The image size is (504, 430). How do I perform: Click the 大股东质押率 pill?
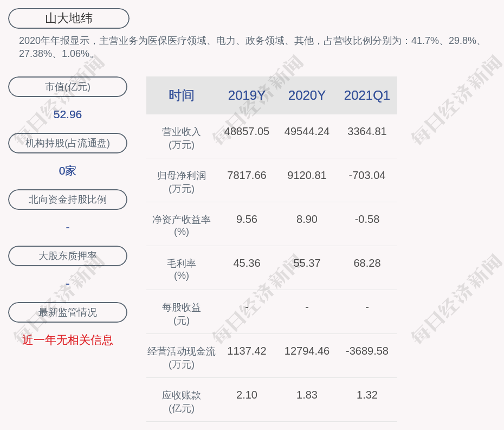pyautogui.click(x=68, y=256)
